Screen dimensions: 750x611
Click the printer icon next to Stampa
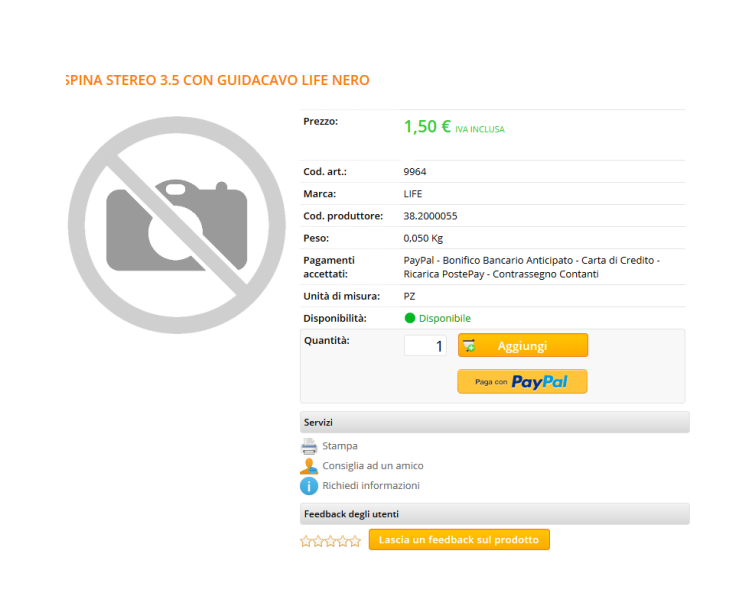click(x=309, y=446)
